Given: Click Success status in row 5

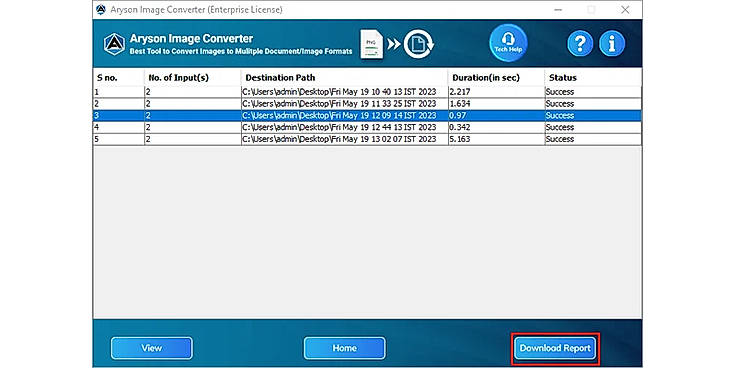Looking at the screenshot, I should point(593,139).
